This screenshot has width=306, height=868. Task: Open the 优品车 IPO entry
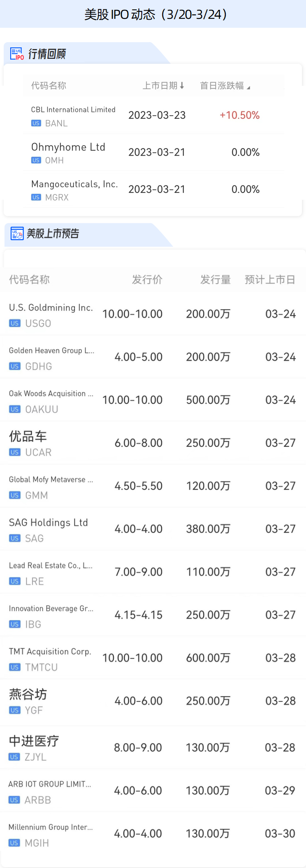pyautogui.click(x=28, y=437)
